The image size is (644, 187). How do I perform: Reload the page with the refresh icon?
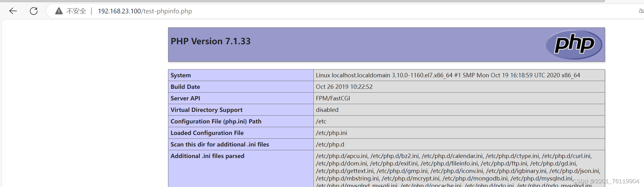coord(34,11)
